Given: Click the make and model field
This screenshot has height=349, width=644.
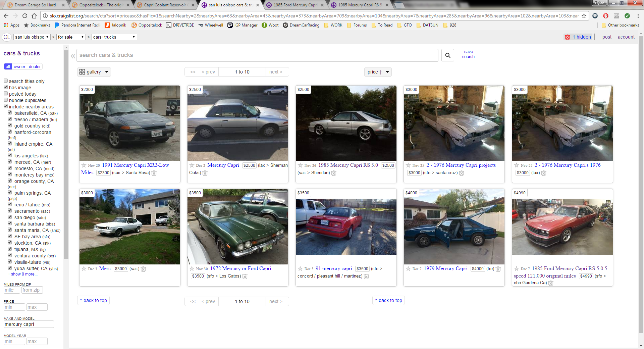Looking at the screenshot, I should tap(29, 324).
